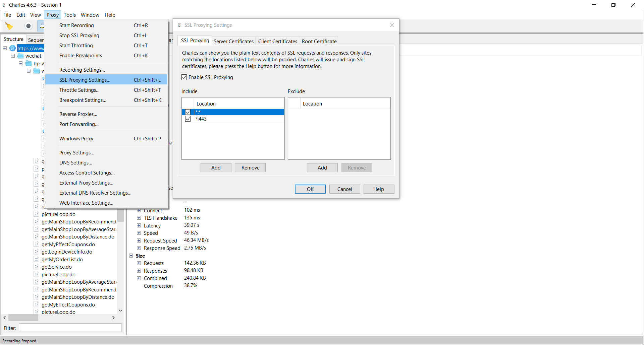Choose Start Throttling in the Proxy menu
The image size is (644, 345).
(x=106, y=46)
